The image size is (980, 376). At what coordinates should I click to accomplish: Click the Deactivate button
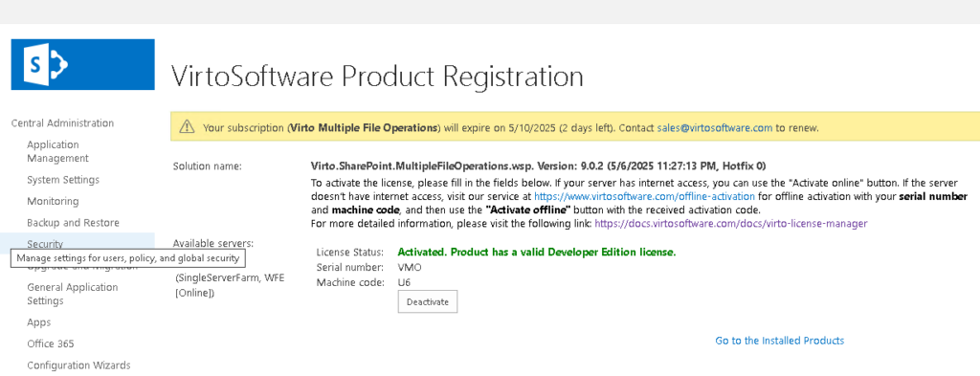[x=428, y=301]
